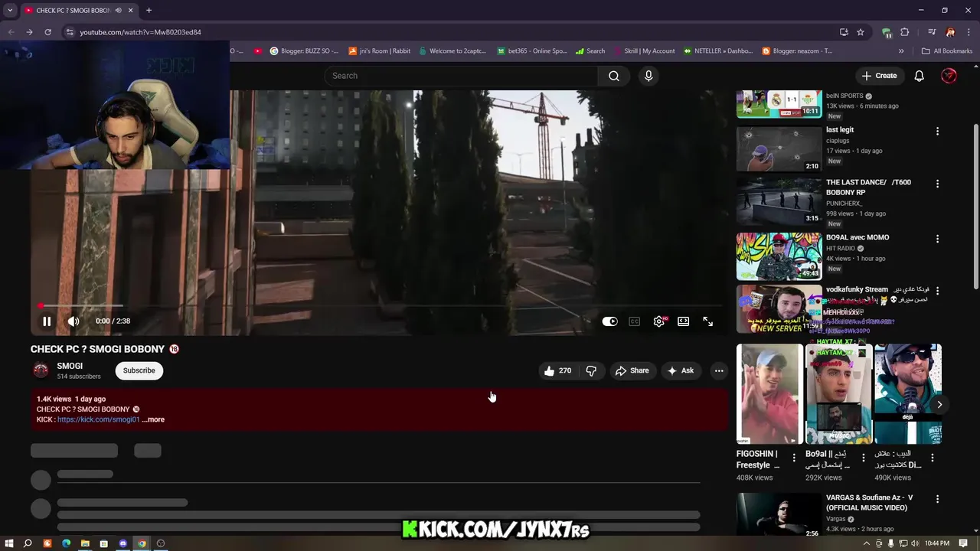Open options for 'THE LAST DANCE' video
This screenshot has width=980, height=551.
click(x=937, y=184)
